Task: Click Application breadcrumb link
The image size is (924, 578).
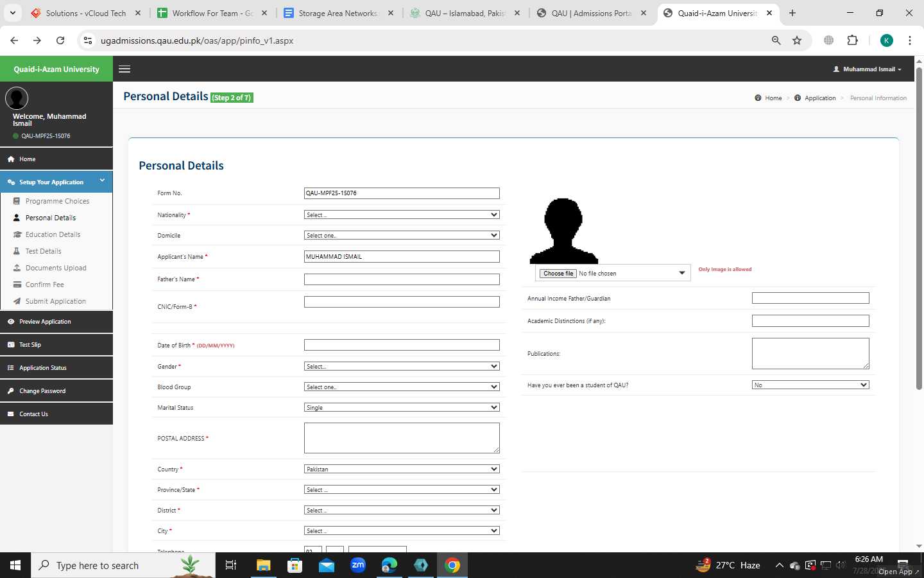Action: coord(820,98)
